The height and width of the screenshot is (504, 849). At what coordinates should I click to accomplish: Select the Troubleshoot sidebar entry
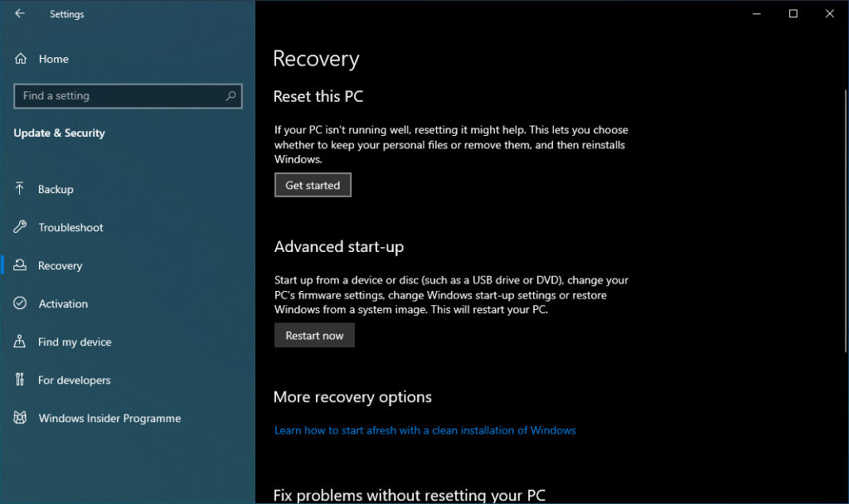point(71,227)
